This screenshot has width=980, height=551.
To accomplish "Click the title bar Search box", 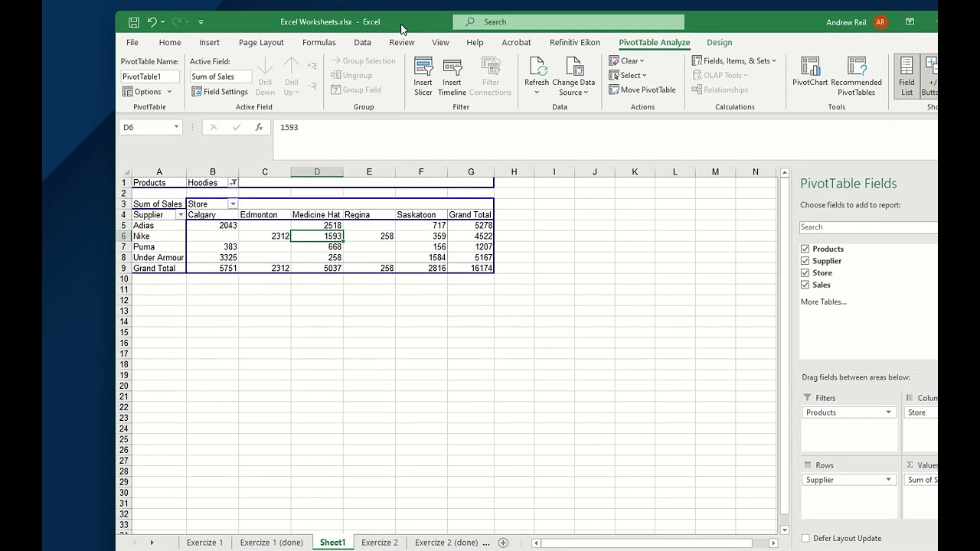I will pyautogui.click(x=568, y=22).
